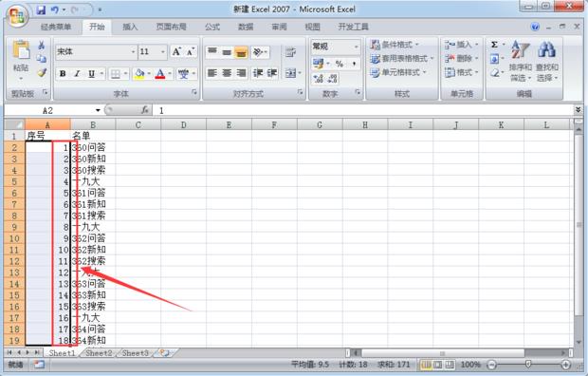Open Excel Help question mark icon
The height and width of the screenshot is (376, 588).
point(535,27)
